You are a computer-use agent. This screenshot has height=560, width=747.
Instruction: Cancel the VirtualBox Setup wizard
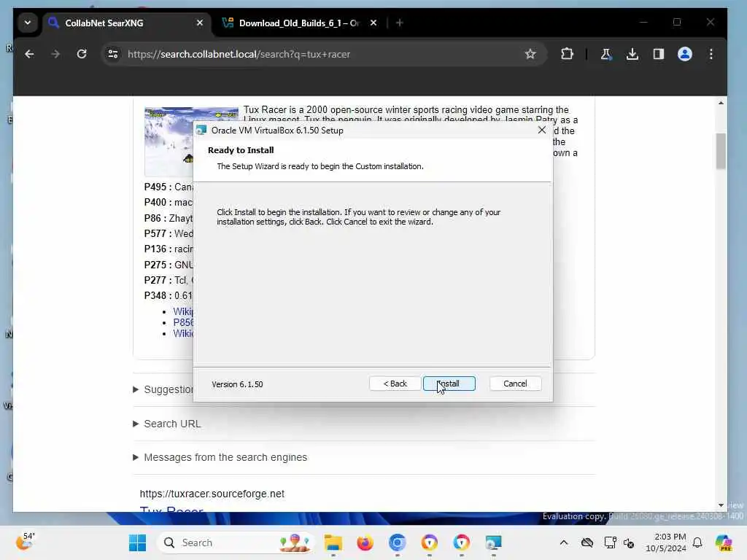(x=515, y=384)
